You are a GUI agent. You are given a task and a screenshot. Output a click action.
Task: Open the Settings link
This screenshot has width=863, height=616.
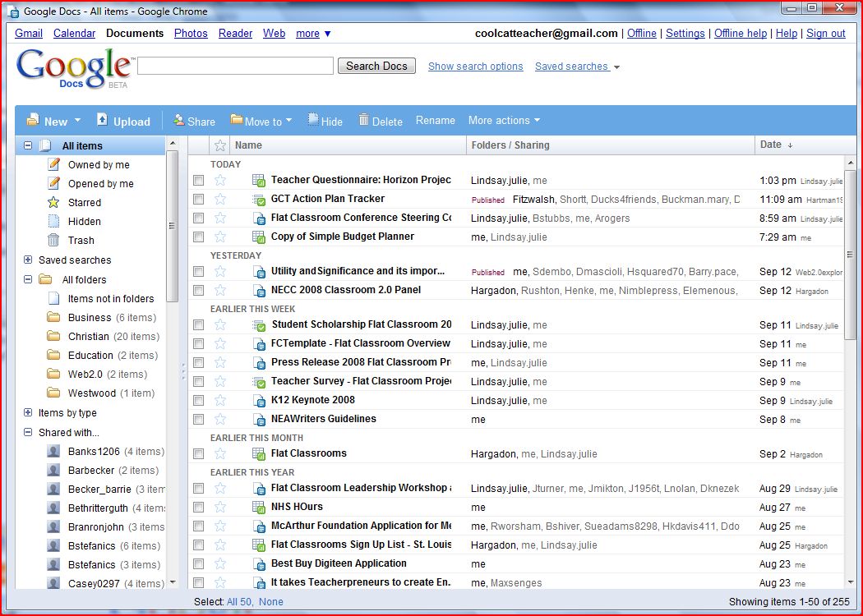click(685, 34)
